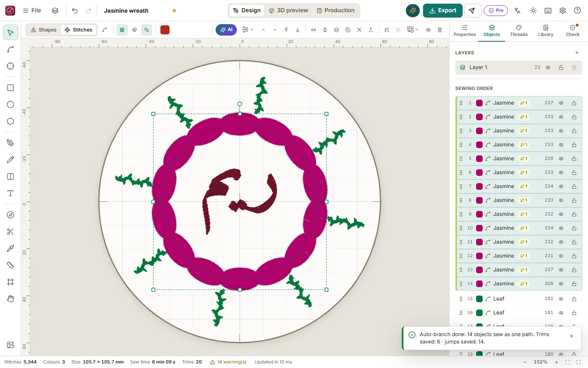588x368 pixels.
Task: Switch the light/dark theme toggle
Action: [533, 11]
